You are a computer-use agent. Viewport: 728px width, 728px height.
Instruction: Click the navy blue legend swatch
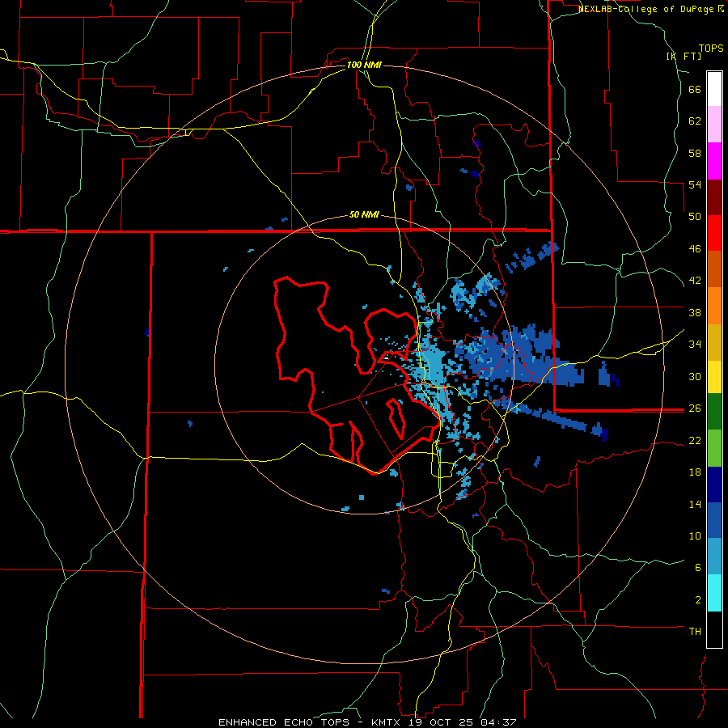(x=714, y=485)
